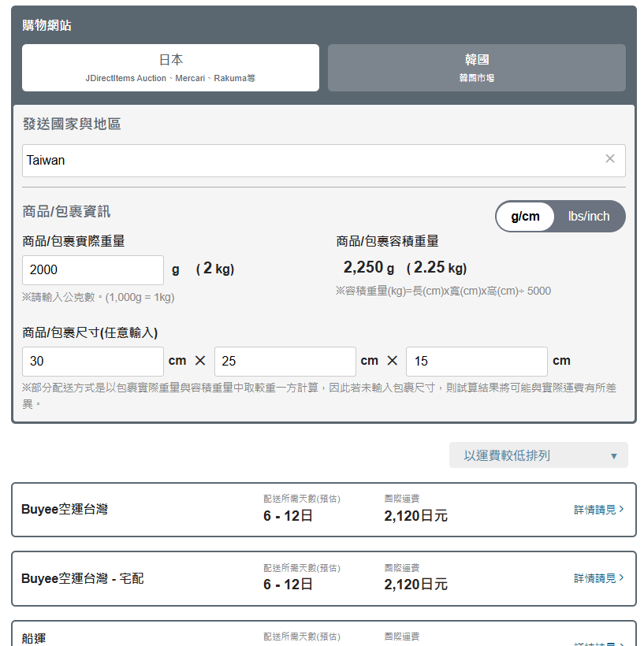Viewport: 644px width, 646px height.
Task: Click the sort dropdown arrow icon
Action: pyautogui.click(x=613, y=456)
